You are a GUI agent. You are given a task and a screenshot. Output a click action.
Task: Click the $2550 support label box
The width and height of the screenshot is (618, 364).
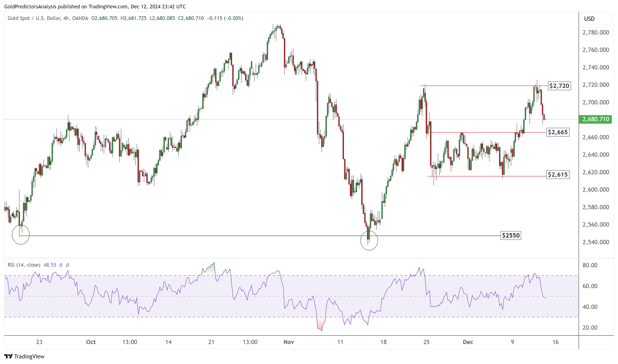[x=510, y=235]
